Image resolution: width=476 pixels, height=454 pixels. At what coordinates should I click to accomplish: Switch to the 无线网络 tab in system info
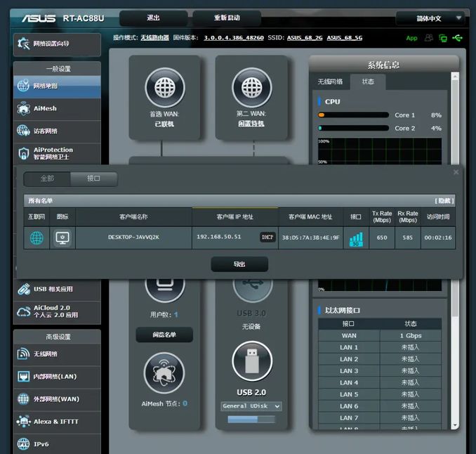click(x=330, y=82)
